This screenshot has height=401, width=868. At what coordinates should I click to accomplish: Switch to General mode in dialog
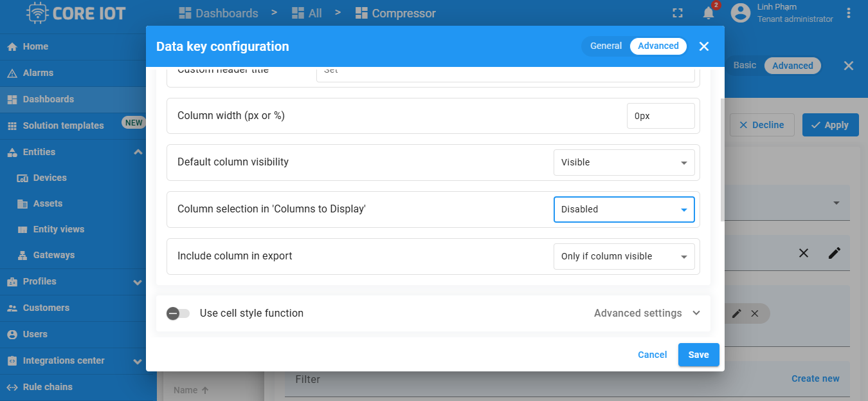606,46
